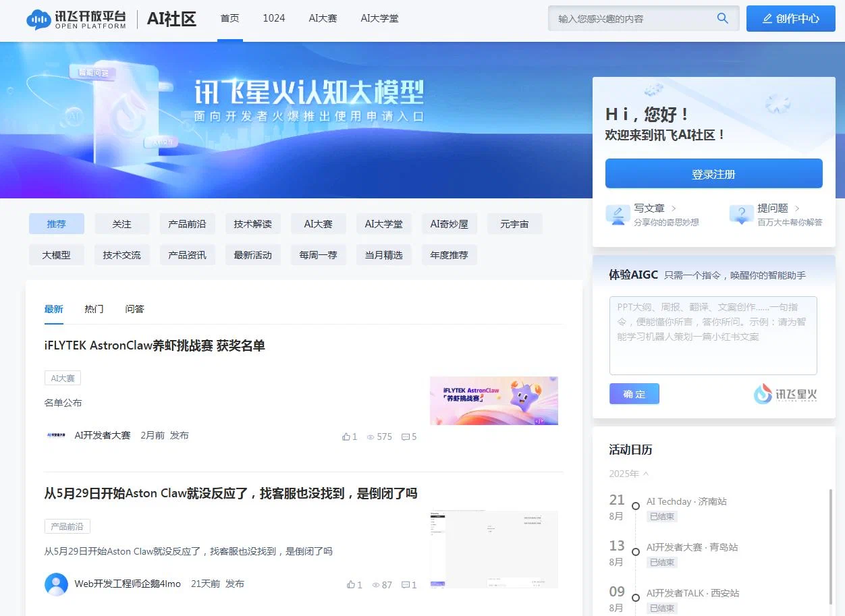Click the 讯飞星火认知大模型 banner
Screen dimensions: 845x616
[x=295, y=120]
